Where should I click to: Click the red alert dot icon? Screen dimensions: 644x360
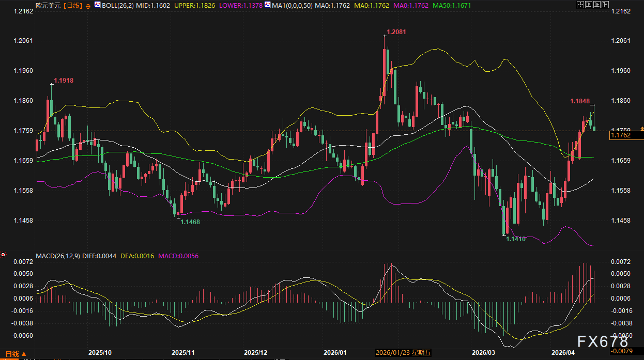(x=3, y=254)
